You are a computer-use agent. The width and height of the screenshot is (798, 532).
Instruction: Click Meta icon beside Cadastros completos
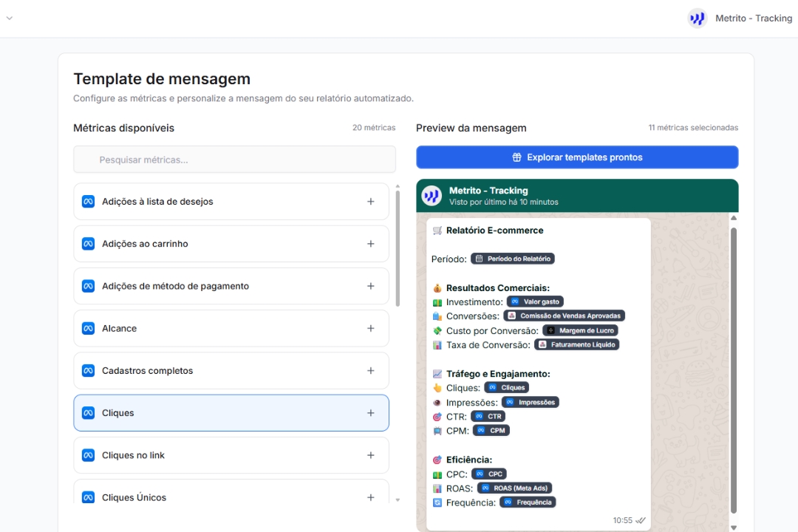coord(88,371)
